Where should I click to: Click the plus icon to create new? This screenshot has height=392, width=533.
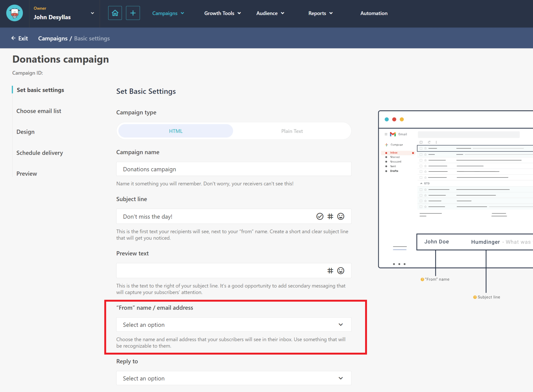[x=133, y=13]
